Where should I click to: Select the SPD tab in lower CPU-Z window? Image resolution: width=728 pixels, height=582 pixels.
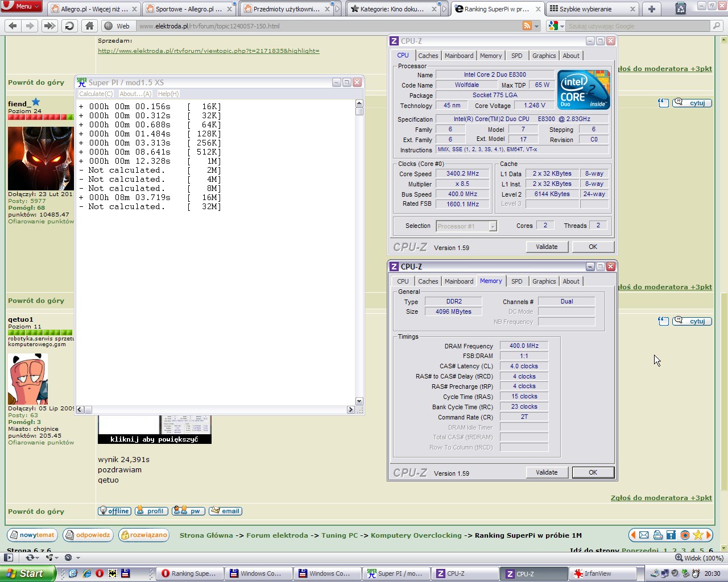coord(517,281)
